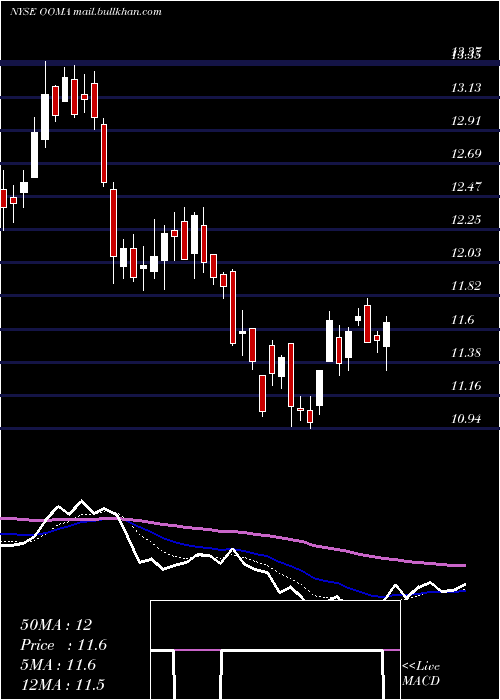Select the 11.82 price axis label
Image resolution: width=500 pixels, height=700 pixels.
(466, 286)
